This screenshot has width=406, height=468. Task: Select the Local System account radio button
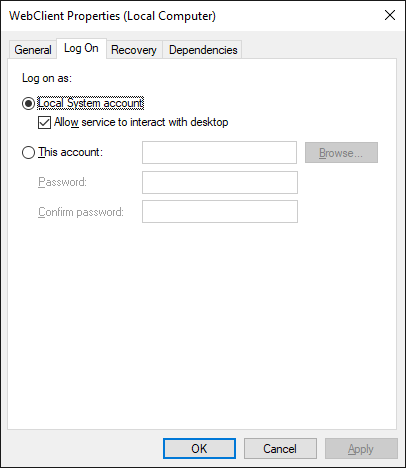(28, 104)
